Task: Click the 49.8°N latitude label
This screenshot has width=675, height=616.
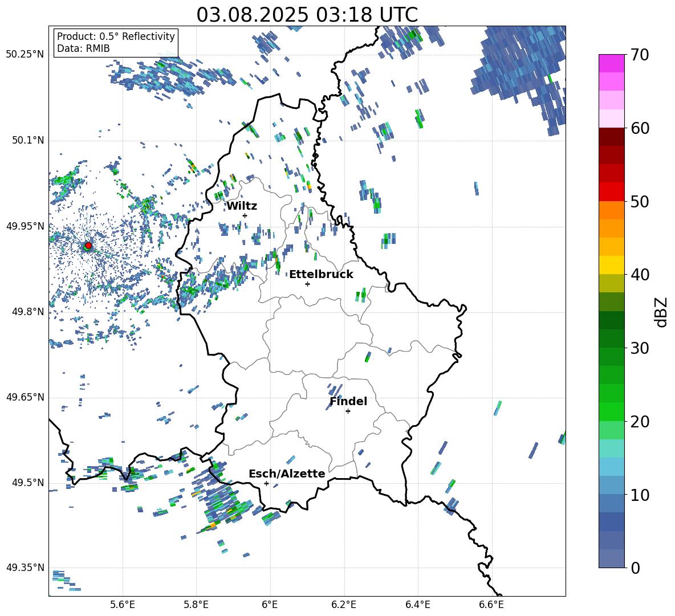Action: pyautogui.click(x=28, y=312)
